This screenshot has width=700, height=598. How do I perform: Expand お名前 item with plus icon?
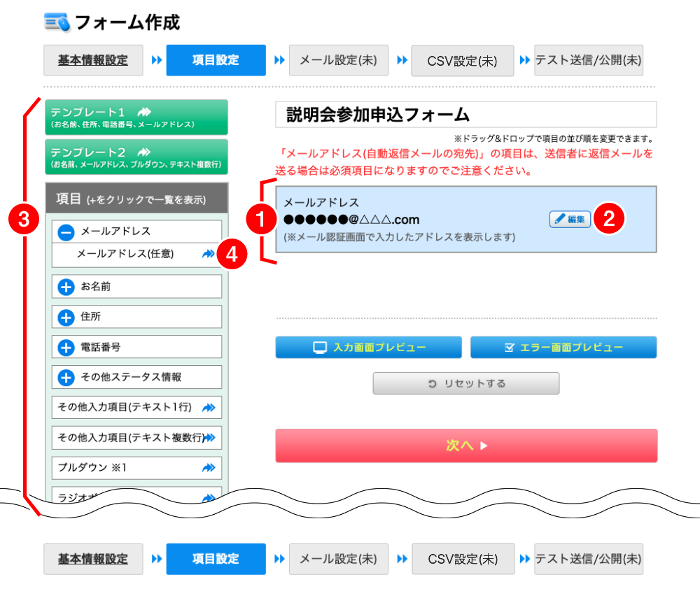click(x=66, y=287)
